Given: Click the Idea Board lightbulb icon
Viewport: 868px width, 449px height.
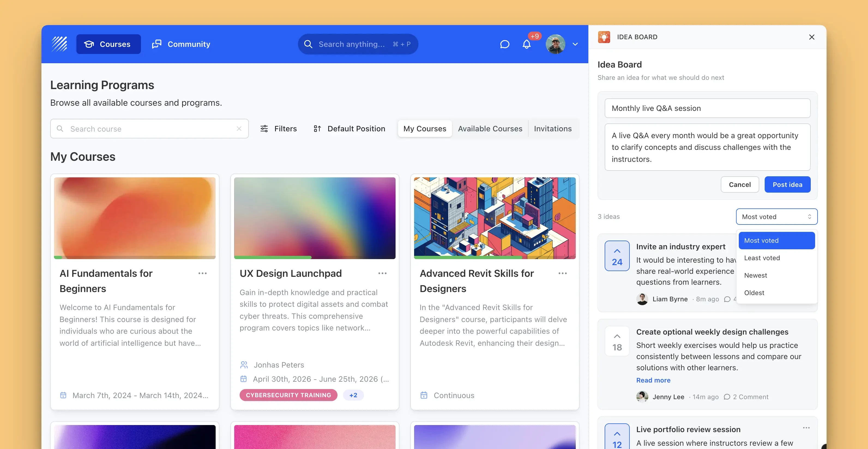Looking at the screenshot, I should pos(604,37).
